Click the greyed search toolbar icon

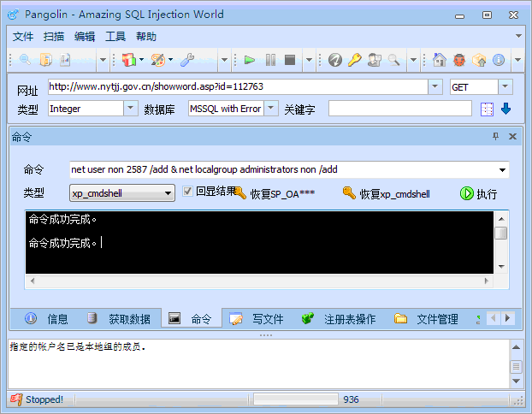coord(393,60)
